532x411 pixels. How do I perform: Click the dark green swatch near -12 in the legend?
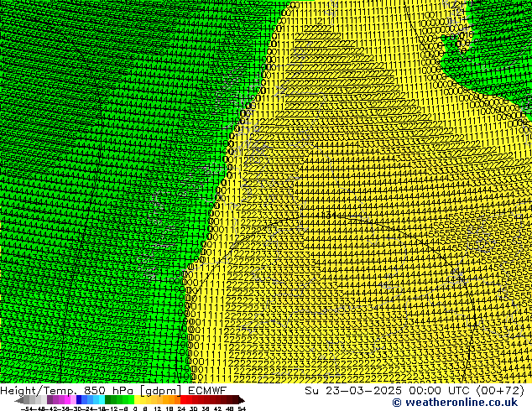[x=108, y=399]
